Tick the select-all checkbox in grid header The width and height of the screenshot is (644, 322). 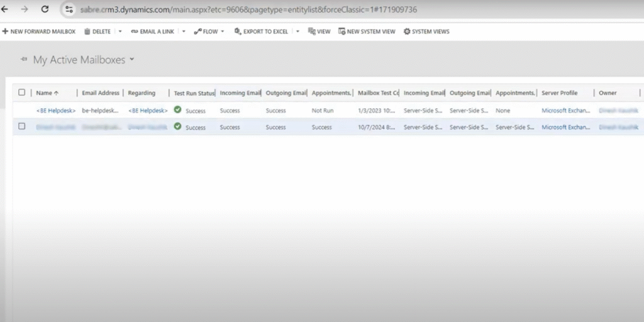click(x=22, y=92)
